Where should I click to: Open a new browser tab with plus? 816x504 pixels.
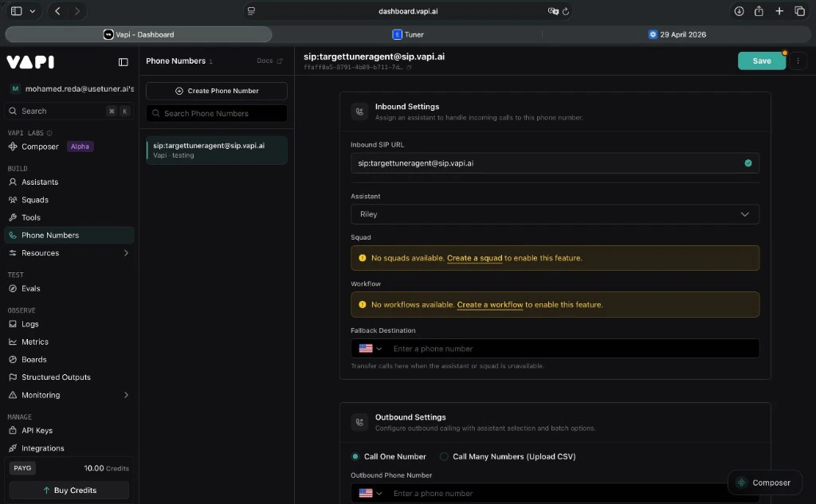tap(779, 11)
